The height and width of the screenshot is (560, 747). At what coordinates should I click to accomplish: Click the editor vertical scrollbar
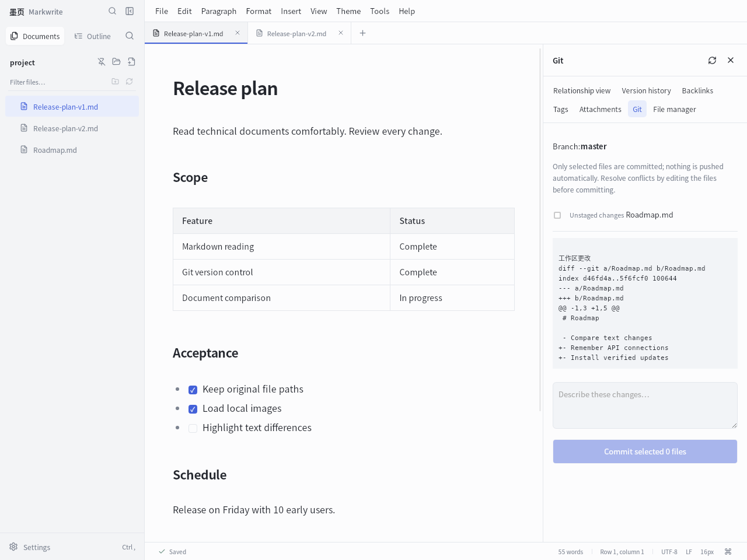pos(540,230)
